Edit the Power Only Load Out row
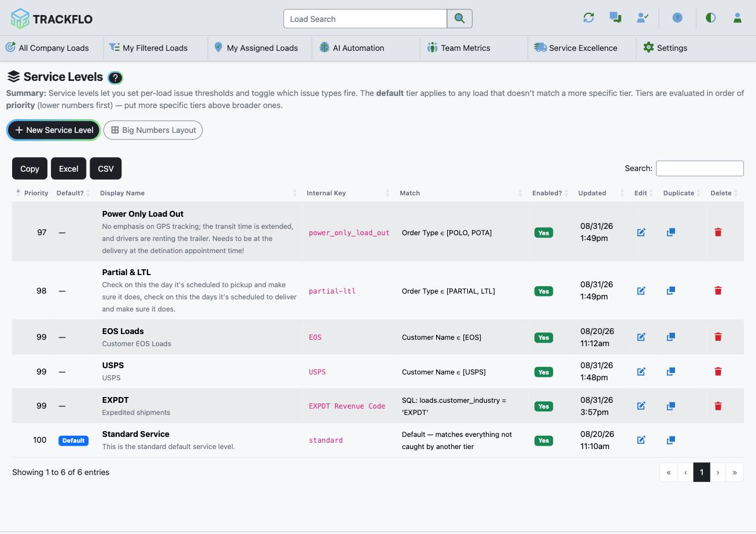This screenshot has height=534, width=756. [x=641, y=232]
